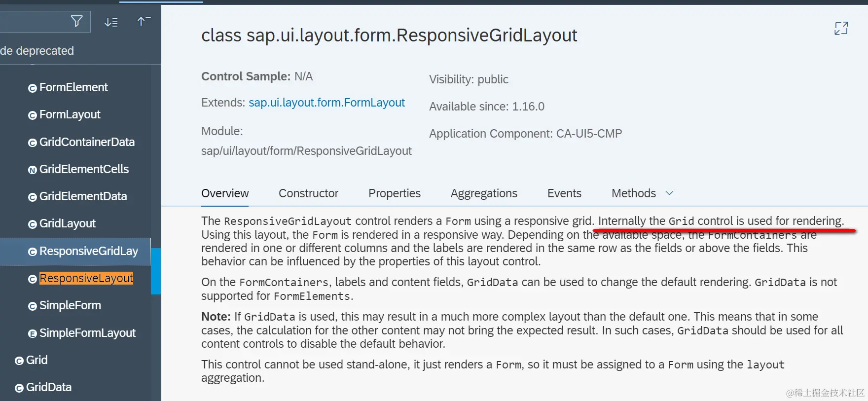Click the 'Available since: 1.16.0' text
This screenshot has width=868, height=401.
tap(487, 107)
